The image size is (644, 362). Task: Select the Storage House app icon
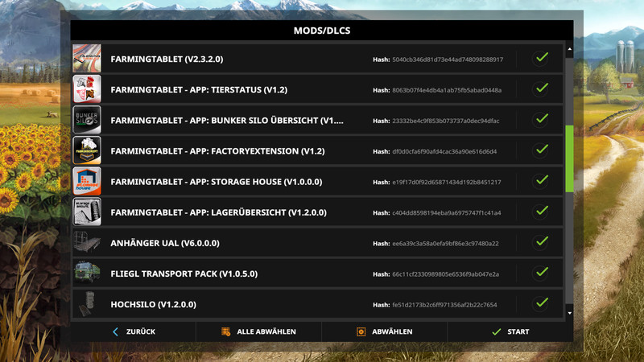tap(87, 182)
